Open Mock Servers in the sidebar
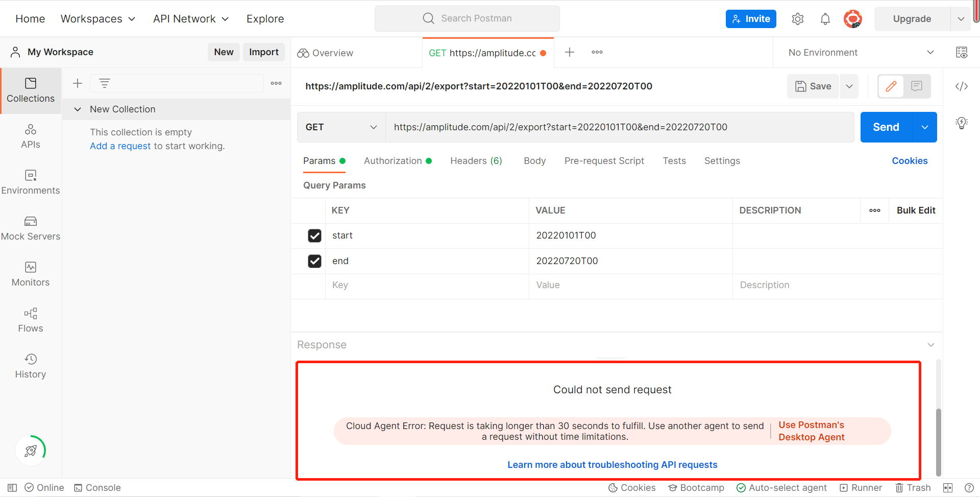The height and width of the screenshot is (497, 980). click(x=31, y=228)
